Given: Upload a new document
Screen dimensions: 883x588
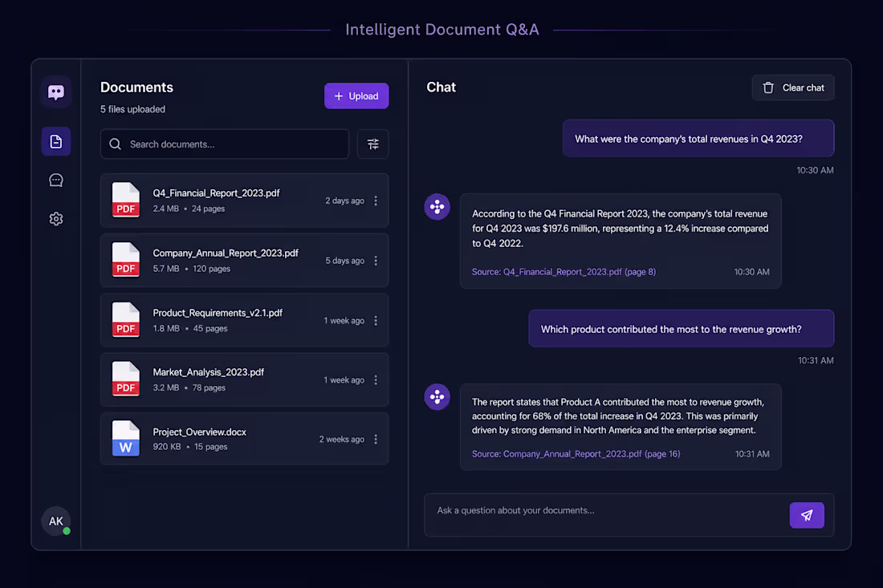Looking at the screenshot, I should 356,96.
